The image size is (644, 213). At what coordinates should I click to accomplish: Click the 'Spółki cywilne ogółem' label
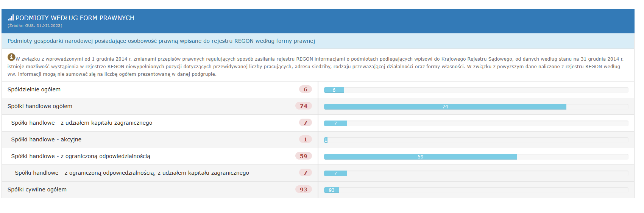coord(37,190)
